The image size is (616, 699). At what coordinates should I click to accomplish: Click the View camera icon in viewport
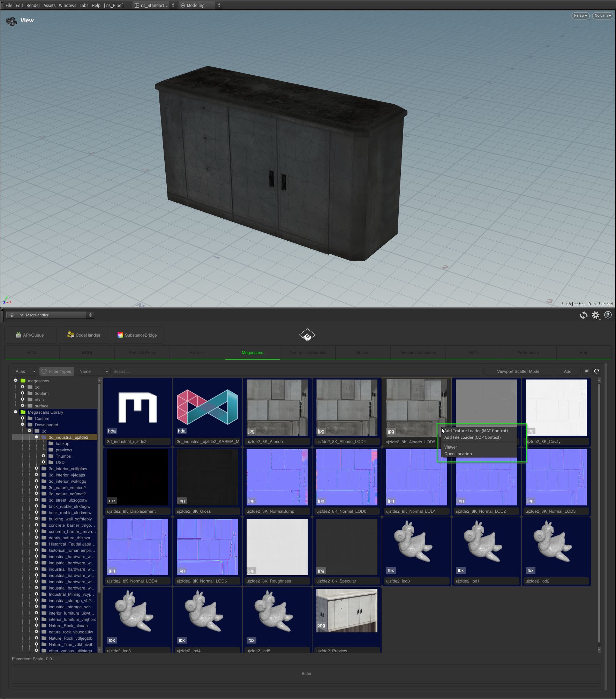[x=12, y=21]
